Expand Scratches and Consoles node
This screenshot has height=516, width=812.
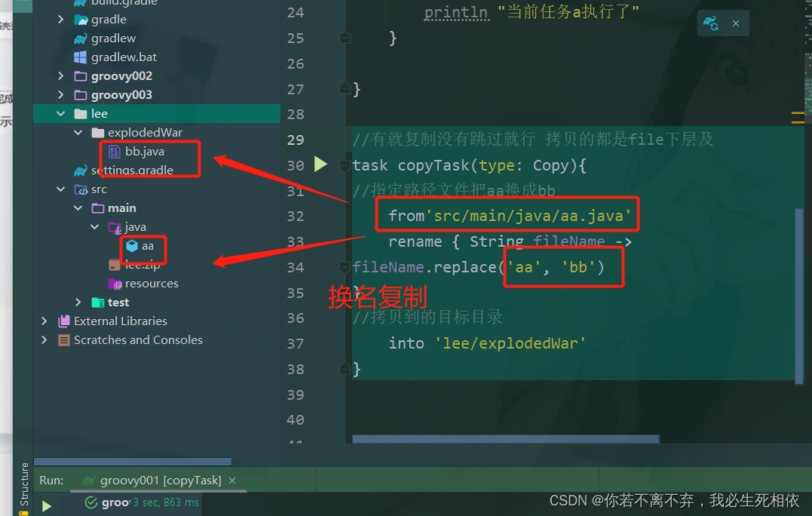pos(44,340)
